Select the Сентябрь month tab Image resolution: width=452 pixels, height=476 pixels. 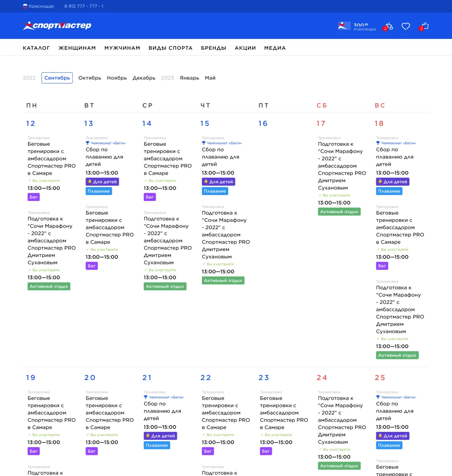coord(57,78)
